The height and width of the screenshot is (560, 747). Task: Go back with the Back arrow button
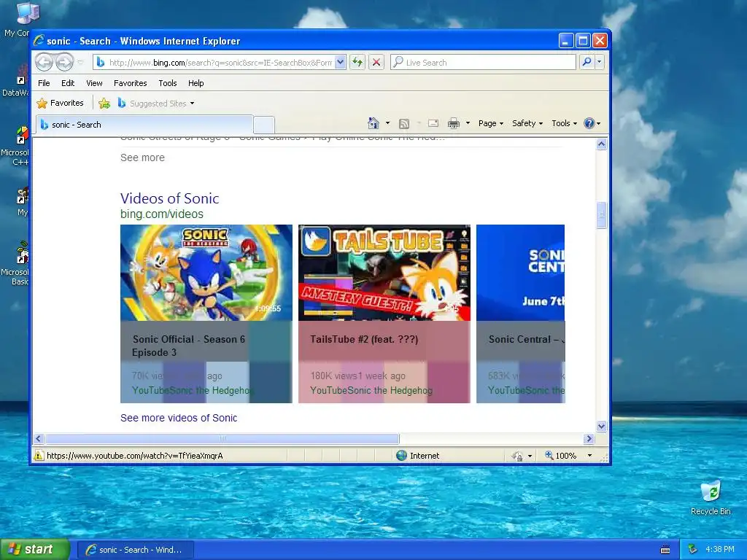click(x=44, y=62)
